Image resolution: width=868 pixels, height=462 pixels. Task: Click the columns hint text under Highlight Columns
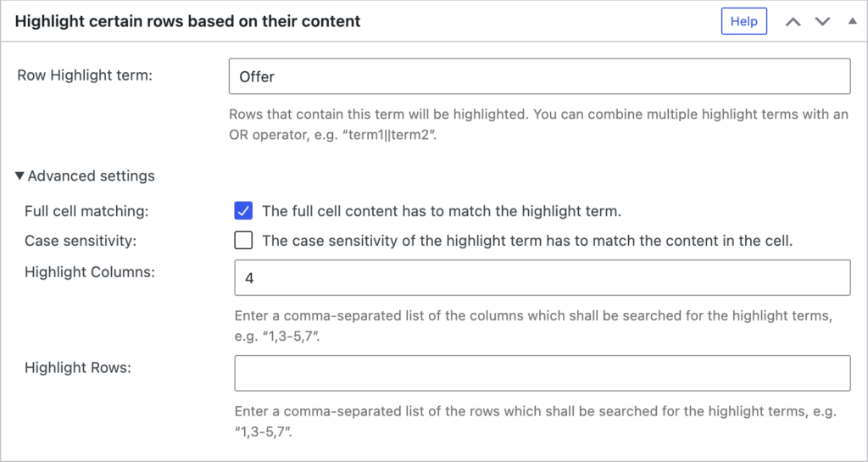point(536,324)
